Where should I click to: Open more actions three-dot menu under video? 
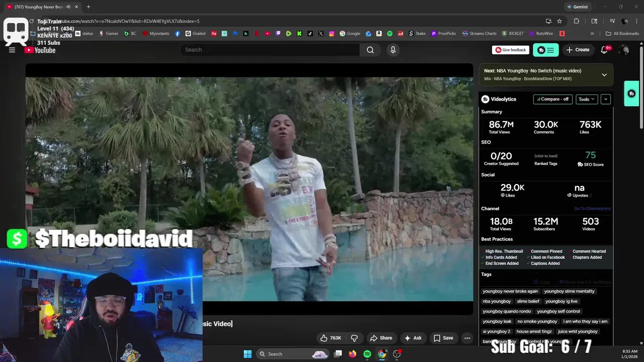467,338
